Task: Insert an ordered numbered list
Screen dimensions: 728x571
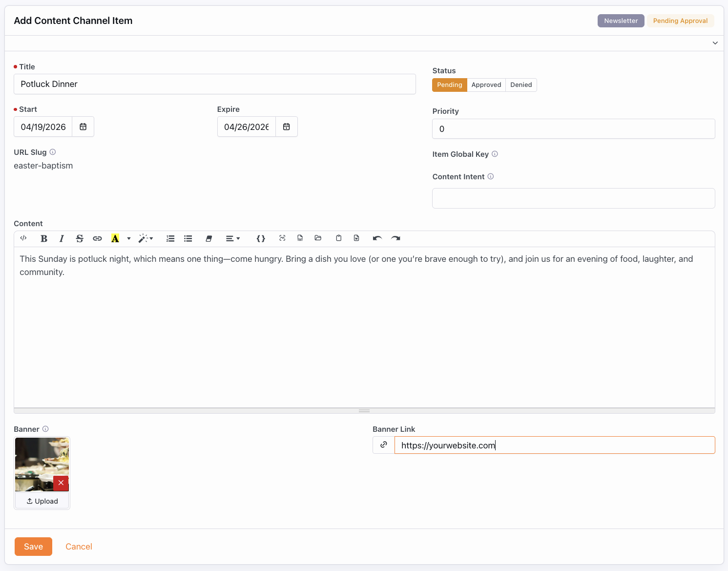Action: coord(170,238)
